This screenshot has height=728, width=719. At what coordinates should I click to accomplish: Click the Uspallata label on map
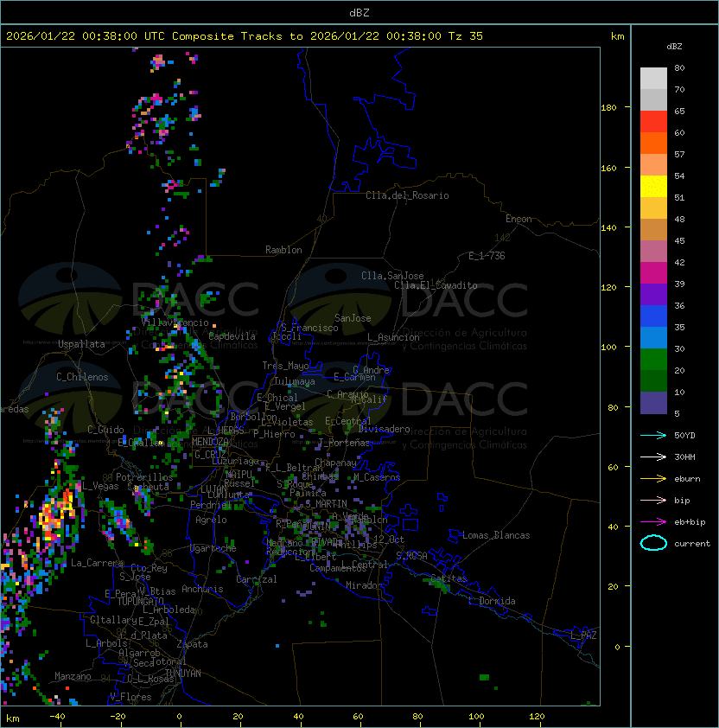click(81, 344)
